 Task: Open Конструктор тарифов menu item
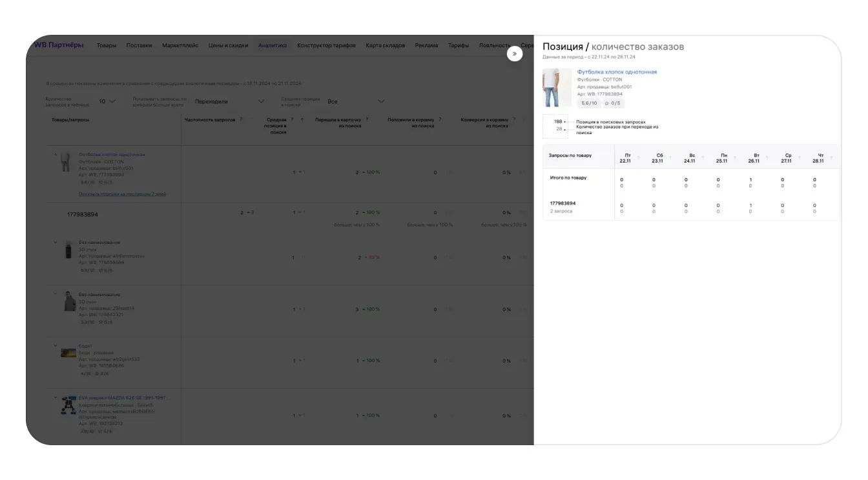point(326,46)
